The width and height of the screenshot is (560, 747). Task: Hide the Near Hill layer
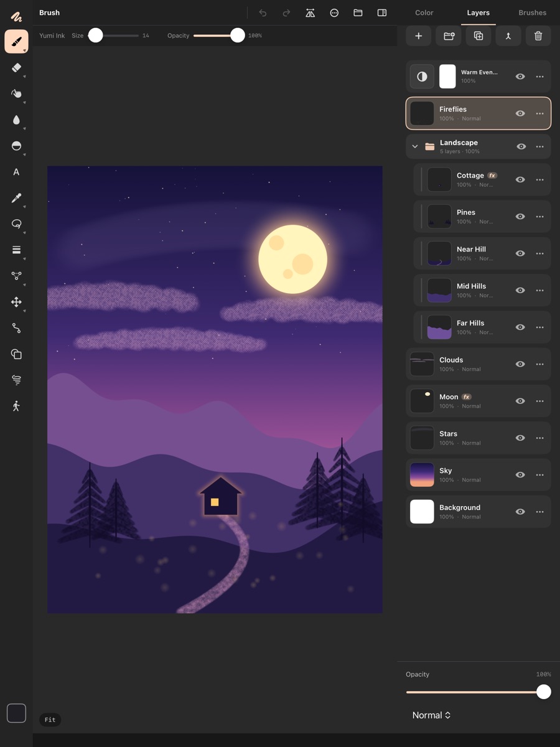pyautogui.click(x=521, y=253)
